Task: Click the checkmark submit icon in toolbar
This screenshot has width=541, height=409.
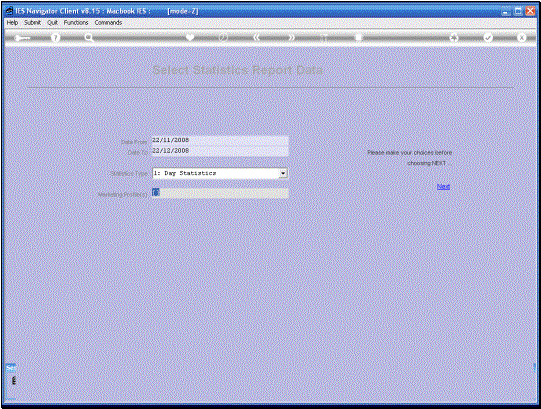Action: coord(488,38)
